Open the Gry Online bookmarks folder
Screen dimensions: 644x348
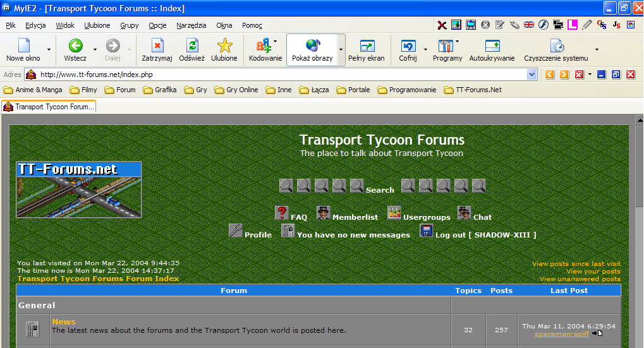(236, 90)
